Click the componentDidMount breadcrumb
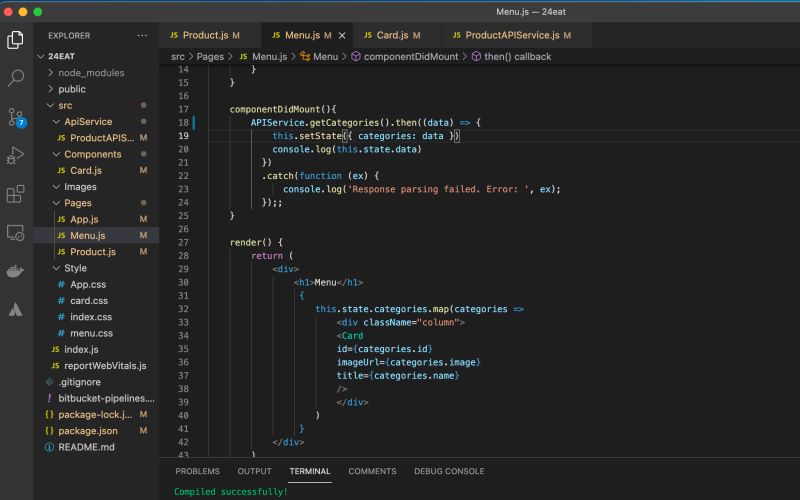Viewport: 800px width, 500px height. (x=405, y=57)
